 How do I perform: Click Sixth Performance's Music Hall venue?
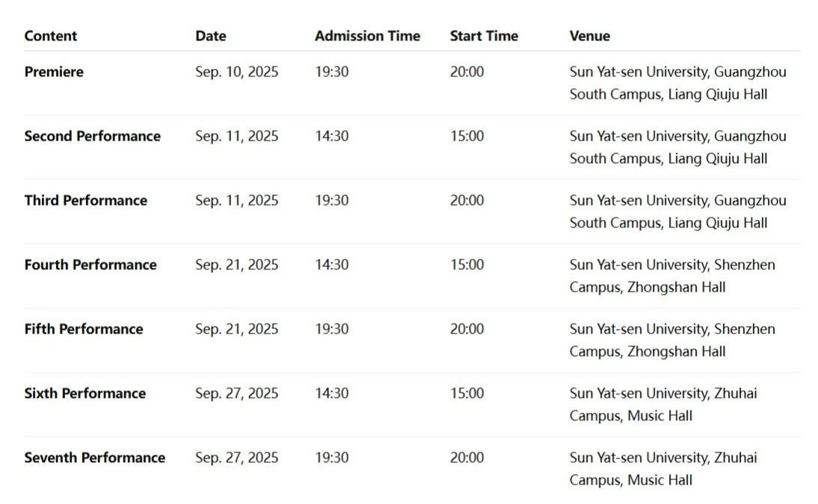tap(659, 416)
